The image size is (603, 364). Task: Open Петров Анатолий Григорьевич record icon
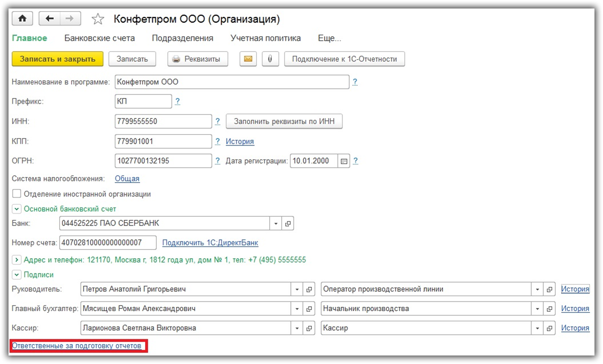pyautogui.click(x=309, y=289)
